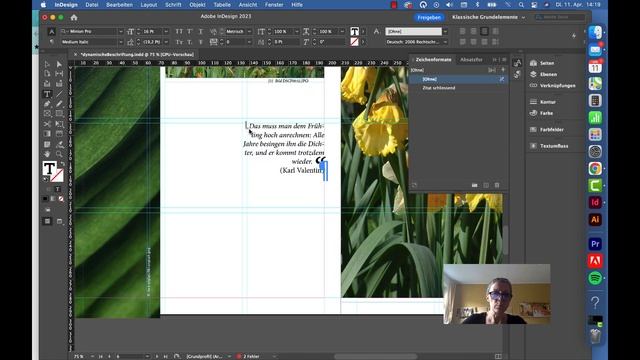Click the stroke none swatch in toolbox
The height and width of the screenshot is (360, 640).
[58, 176]
